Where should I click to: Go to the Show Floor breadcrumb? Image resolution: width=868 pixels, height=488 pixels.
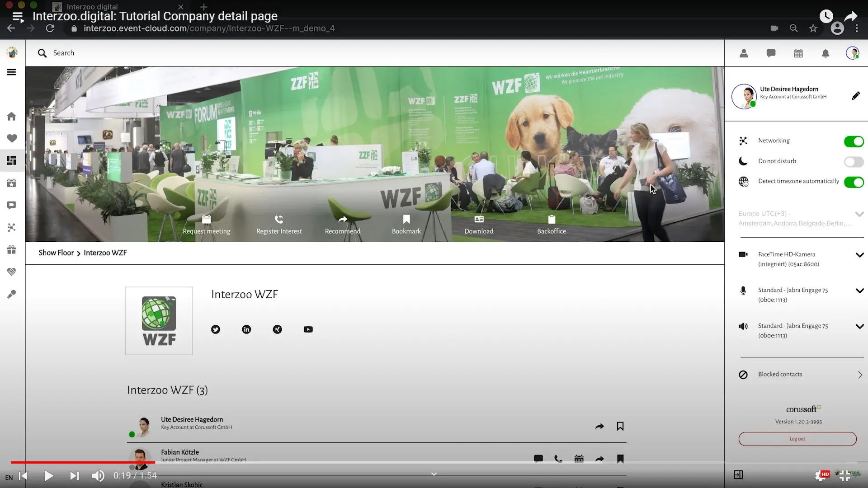[56, 253]
